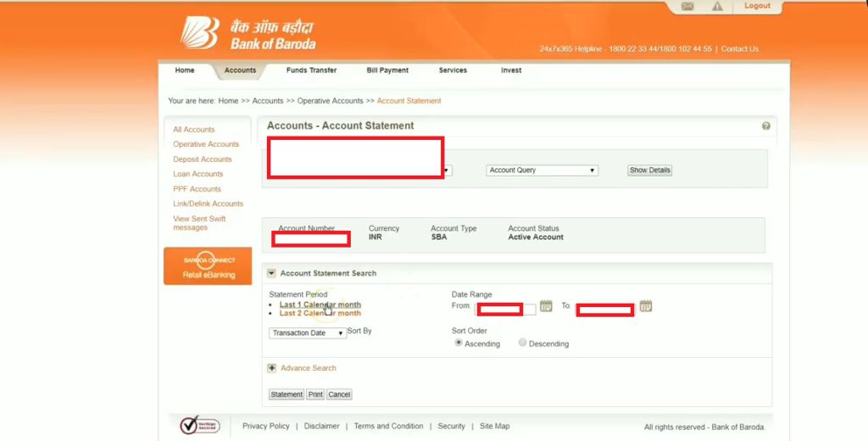Image resolution: width=868 pixels, height=441 pixels.
Task: Open View Sent Swift messages
Action: (199, 223)
